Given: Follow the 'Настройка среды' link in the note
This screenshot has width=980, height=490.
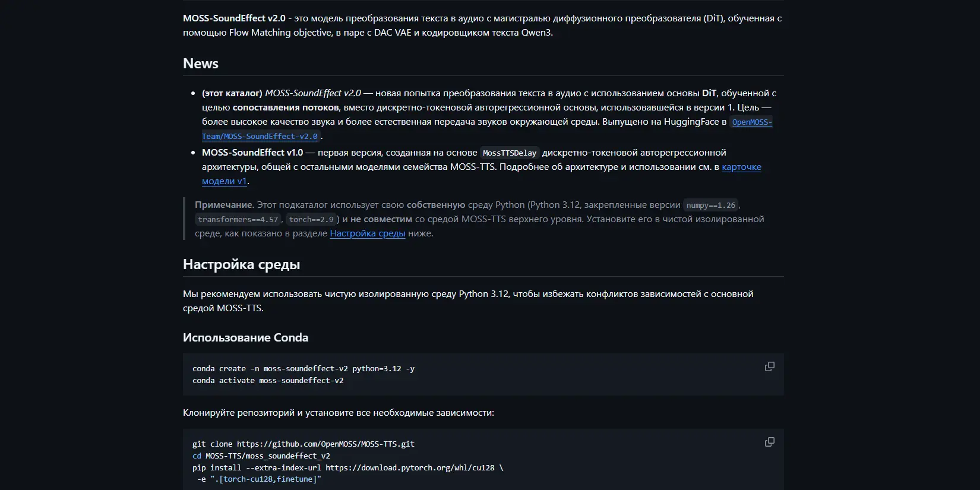Looking at the screenshot, I should (368, 233).
